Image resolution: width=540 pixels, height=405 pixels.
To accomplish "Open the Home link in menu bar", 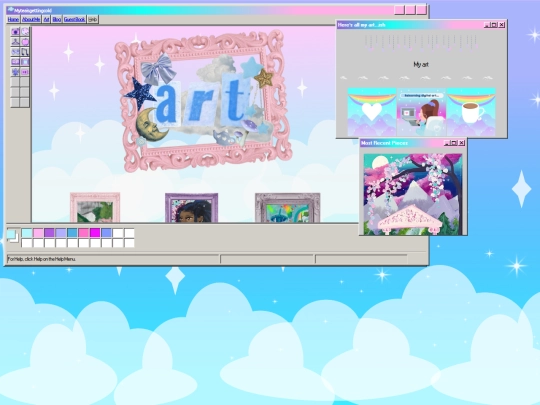I will 13,19.
